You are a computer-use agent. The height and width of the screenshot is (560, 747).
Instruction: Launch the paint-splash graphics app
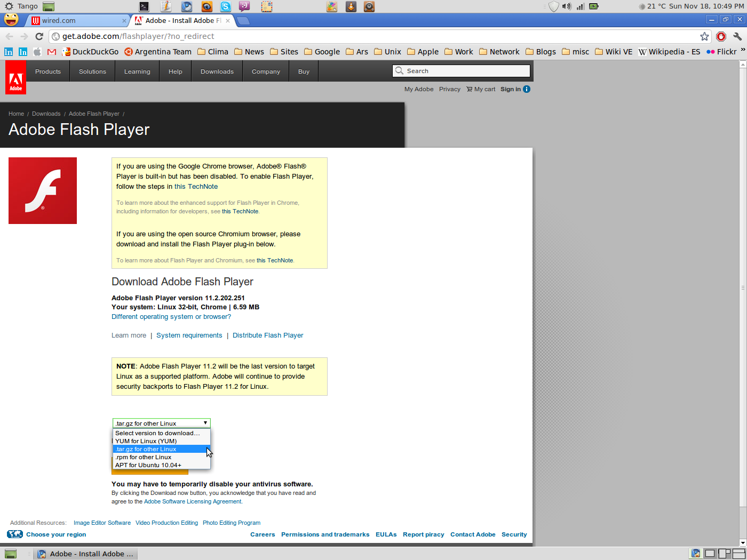tap(332, 6)
